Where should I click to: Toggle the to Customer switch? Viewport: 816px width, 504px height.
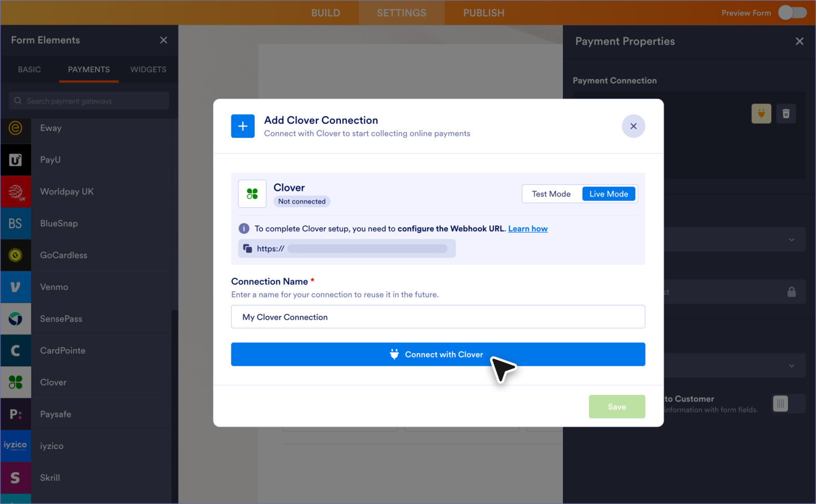pos(788,404)
